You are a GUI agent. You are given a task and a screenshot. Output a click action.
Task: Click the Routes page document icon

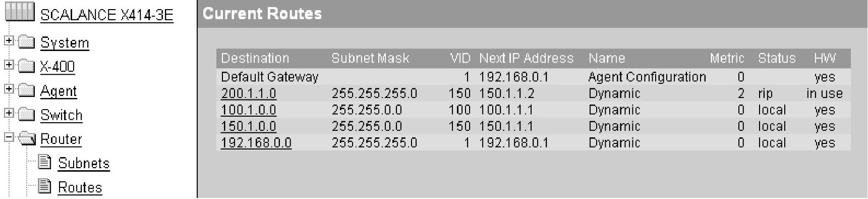pos(45,186)
